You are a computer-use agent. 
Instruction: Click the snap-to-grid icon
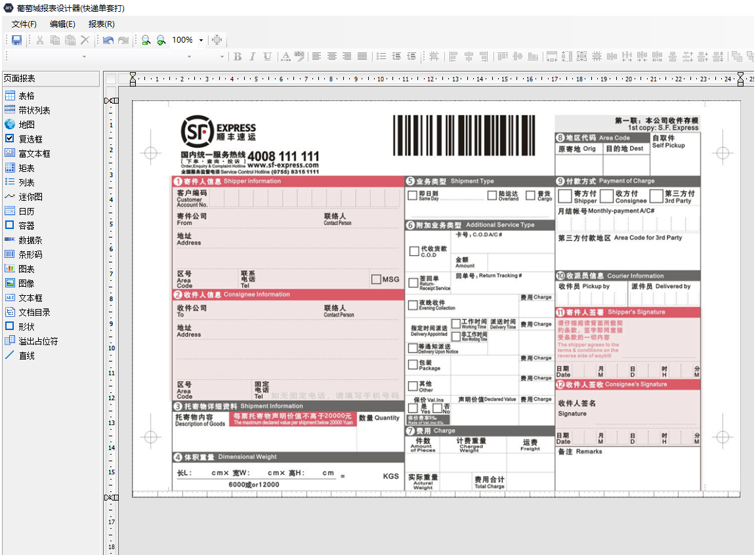(434, 56)
